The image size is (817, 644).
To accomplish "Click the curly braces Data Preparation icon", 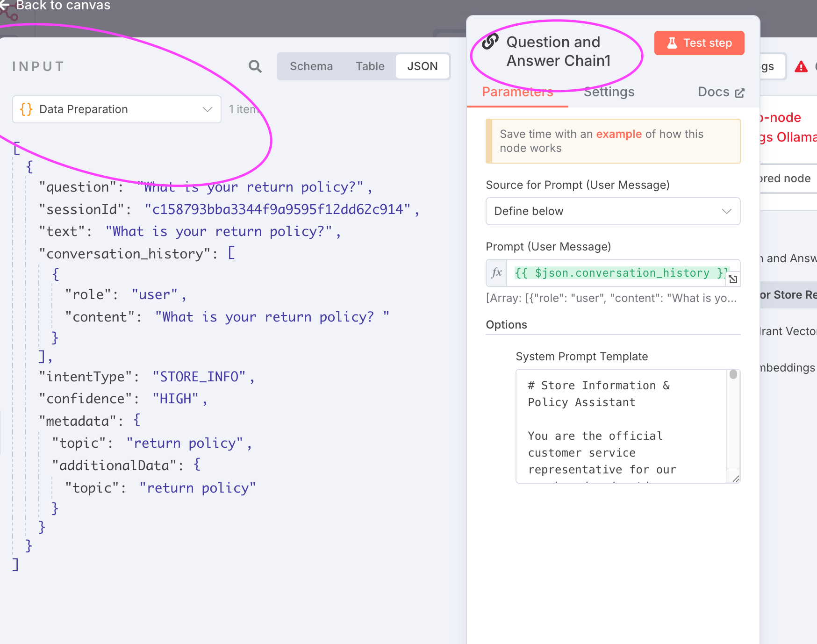I will [x=26, y=109].
